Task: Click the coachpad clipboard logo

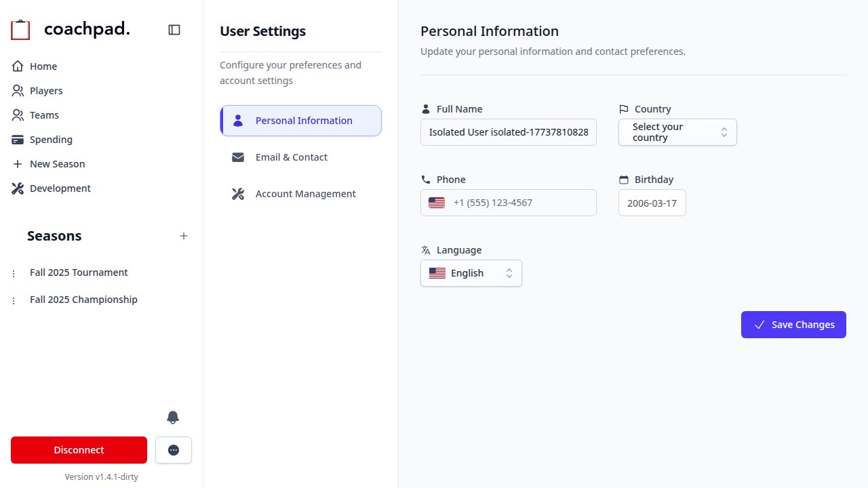Action: 21,30
